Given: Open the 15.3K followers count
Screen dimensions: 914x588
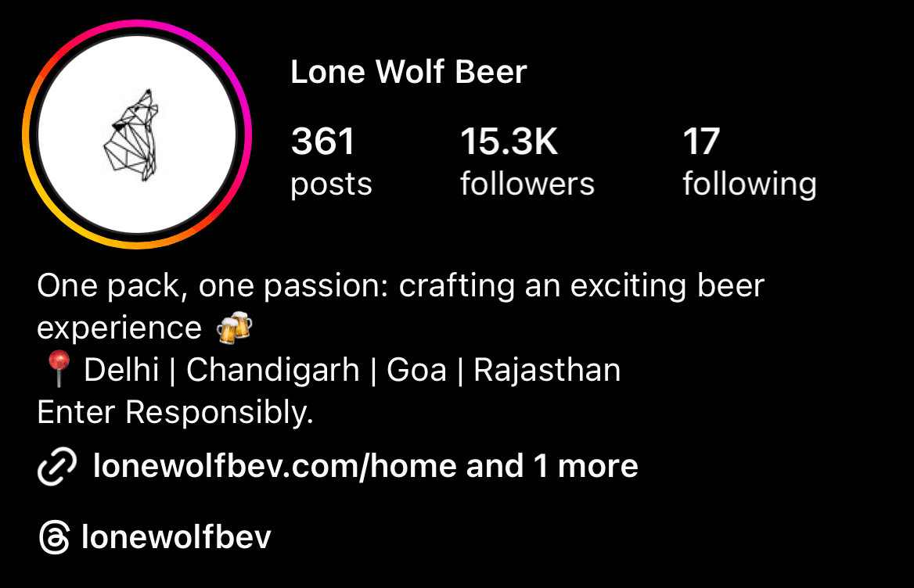Looking at the screenshot, I should pyautogui.click(x=509, y=142).
